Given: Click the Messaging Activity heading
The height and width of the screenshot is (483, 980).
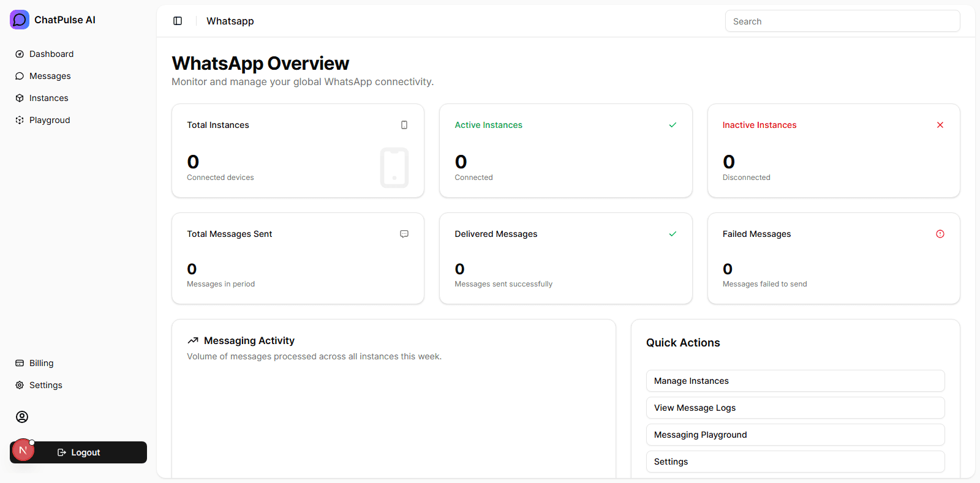Looking at the screenshot, I should click(249, 340).
